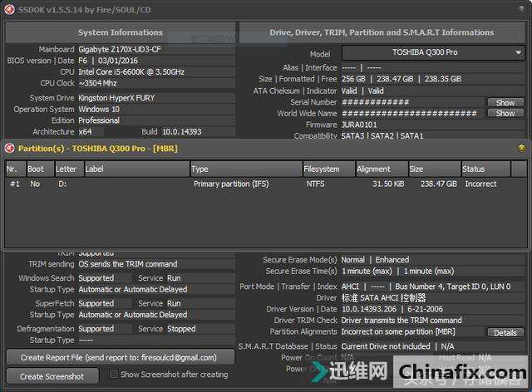Click the 'SATA3 | SATA2 | SATA1' compatibility value
The height and width of the screenshot is (392, 532).
click(x=382, y=136)
